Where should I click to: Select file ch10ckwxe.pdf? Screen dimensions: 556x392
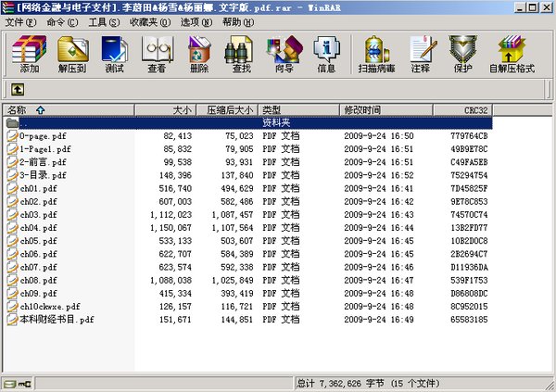tap(50, 307)
